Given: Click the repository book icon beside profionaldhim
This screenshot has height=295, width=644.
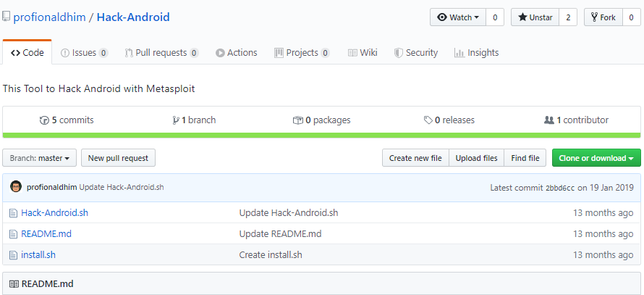Looking at the screenshot, I should point(6,17).
